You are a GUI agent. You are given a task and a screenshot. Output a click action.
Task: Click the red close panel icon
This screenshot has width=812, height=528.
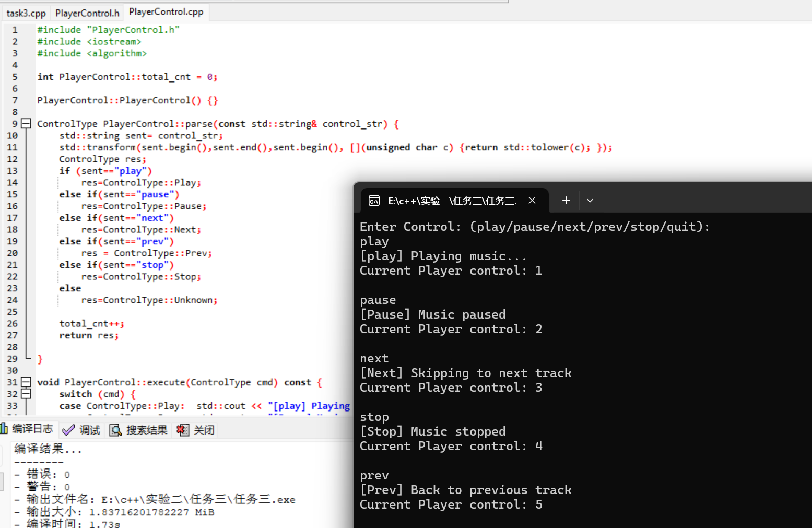[182, 430]
